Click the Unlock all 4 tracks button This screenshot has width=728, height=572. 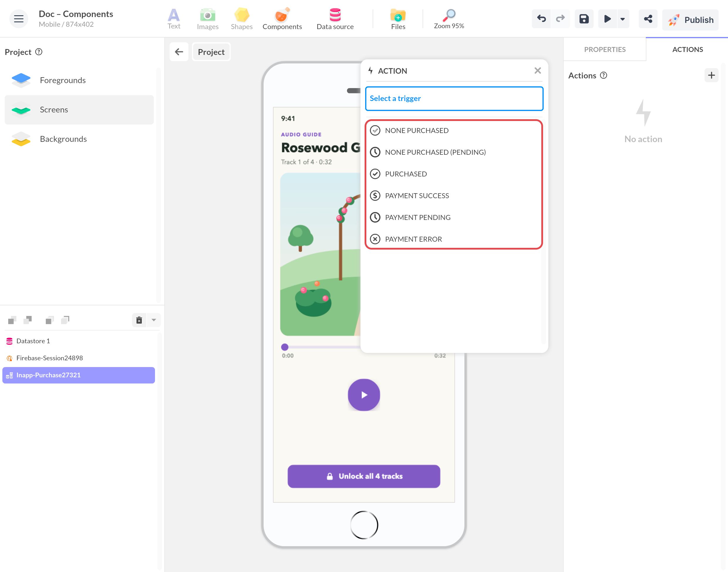[364, 477]
